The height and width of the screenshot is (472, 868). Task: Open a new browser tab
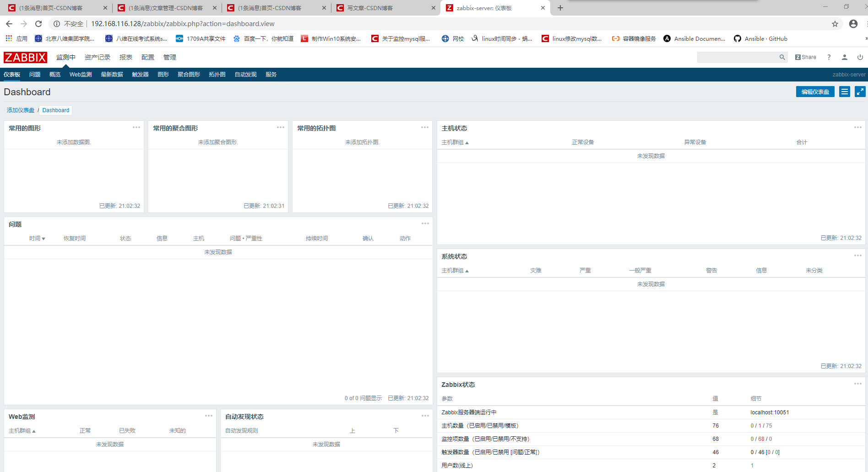[x=560, y=8]
